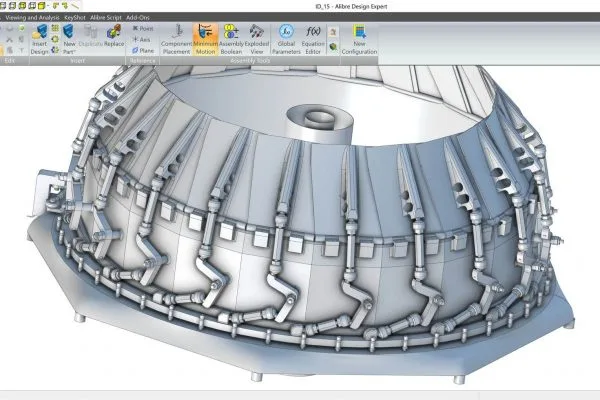The width and height of the screenshot is (600, 400).
Task: Click the yellow line tool in quick access toolbar
Action: pos(75,5)
